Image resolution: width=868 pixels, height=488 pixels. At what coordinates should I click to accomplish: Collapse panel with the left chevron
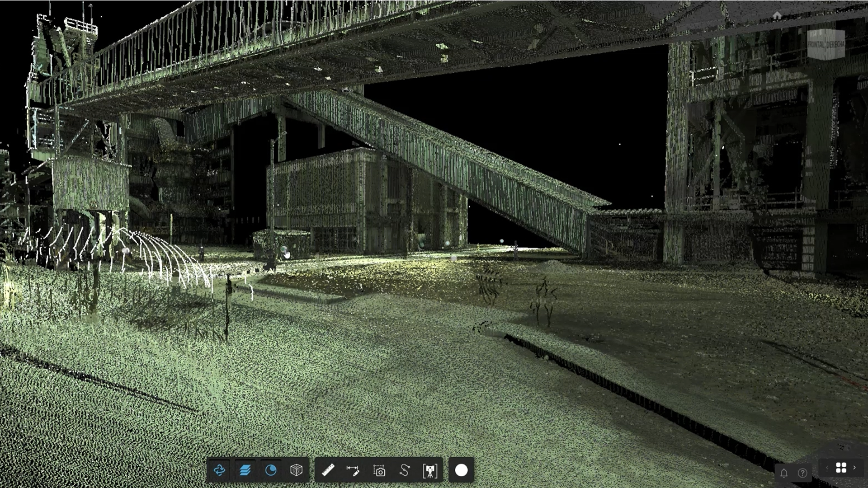[827, 468]
